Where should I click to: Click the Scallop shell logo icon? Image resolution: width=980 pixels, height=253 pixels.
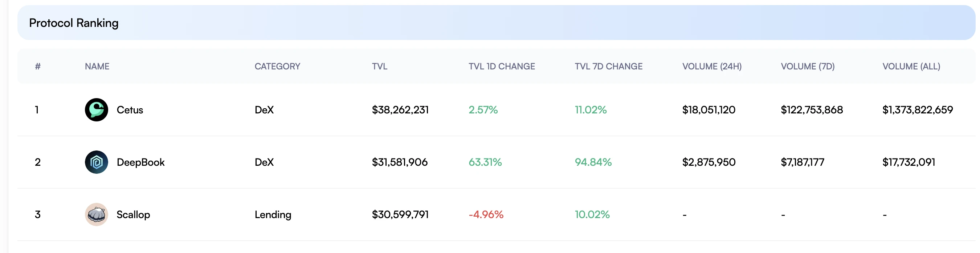click(x=96, y=214)
